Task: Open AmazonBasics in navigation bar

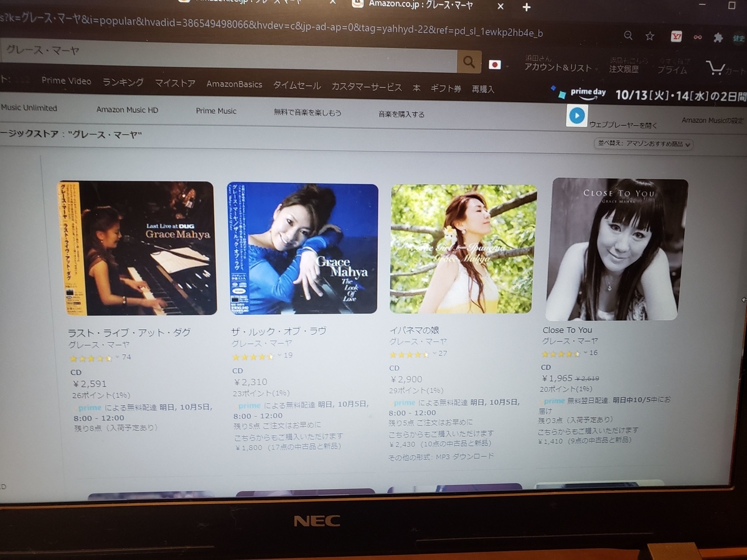Action: click(234, 84)
